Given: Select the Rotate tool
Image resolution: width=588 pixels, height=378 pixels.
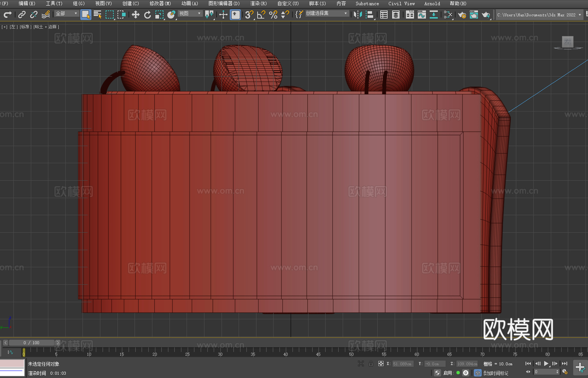Looking at the screenshot, I should click(x=148, y=14).
